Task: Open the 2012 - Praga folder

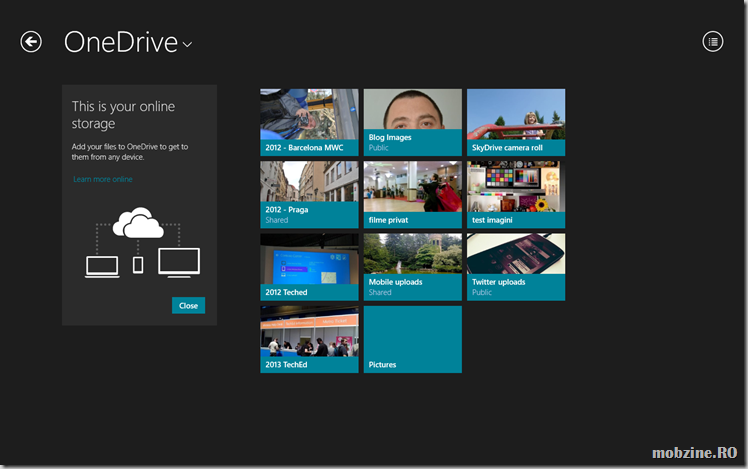Action: pyautogui.click(x=309, y=195)
